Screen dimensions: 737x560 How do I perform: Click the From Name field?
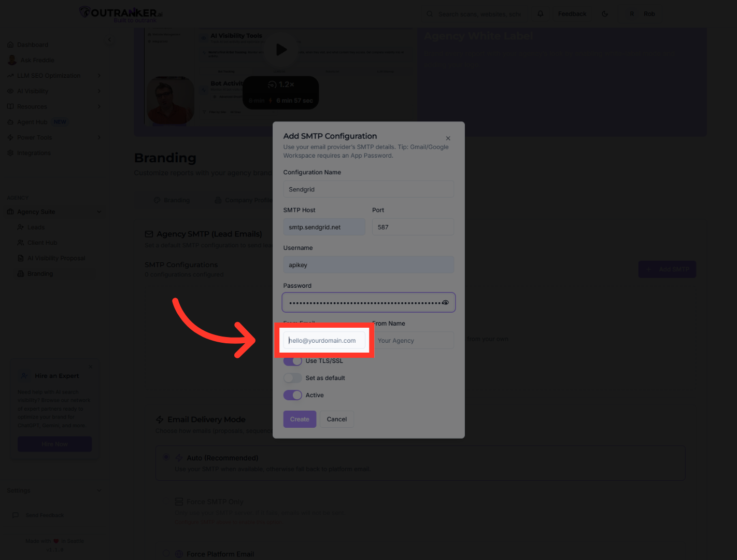[414, 341]
